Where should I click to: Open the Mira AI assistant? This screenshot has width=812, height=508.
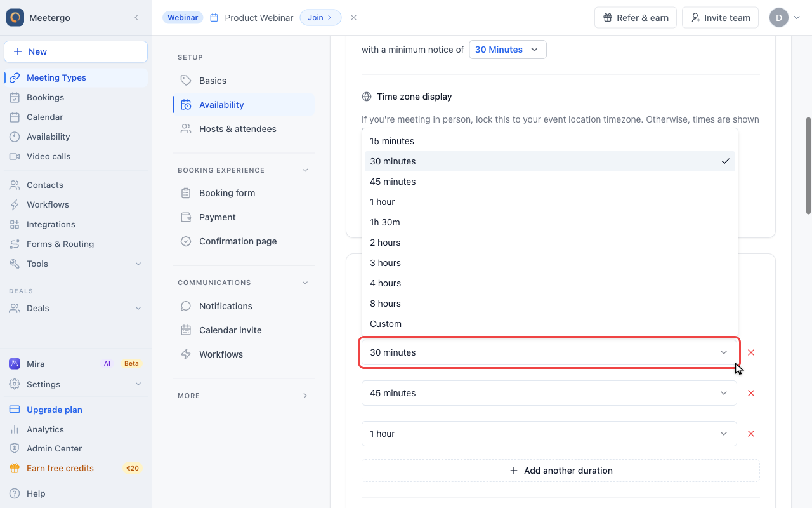(76, 364)
